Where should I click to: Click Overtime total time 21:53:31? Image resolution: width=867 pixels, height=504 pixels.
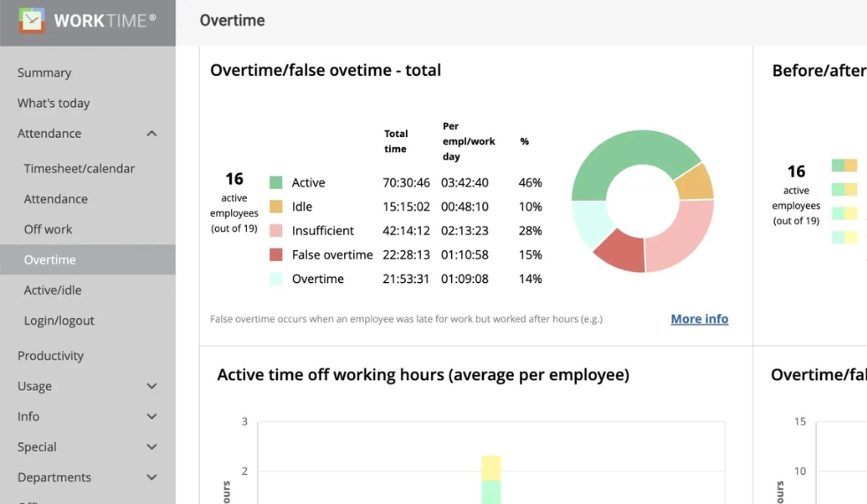tap(406, 279)
